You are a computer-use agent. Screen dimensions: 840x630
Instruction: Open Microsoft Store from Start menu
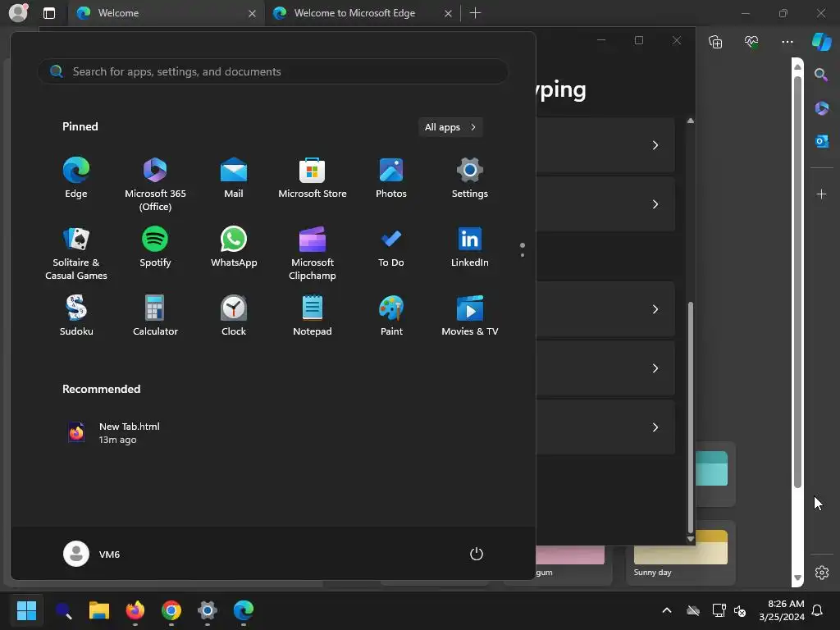[313, 178]
